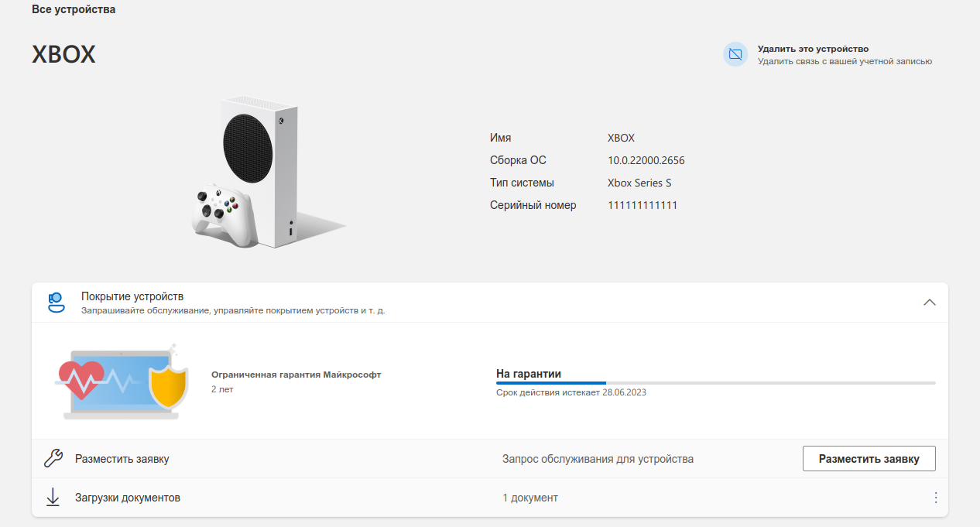Collapse the Покрытие устройств section

click(930, 303)
